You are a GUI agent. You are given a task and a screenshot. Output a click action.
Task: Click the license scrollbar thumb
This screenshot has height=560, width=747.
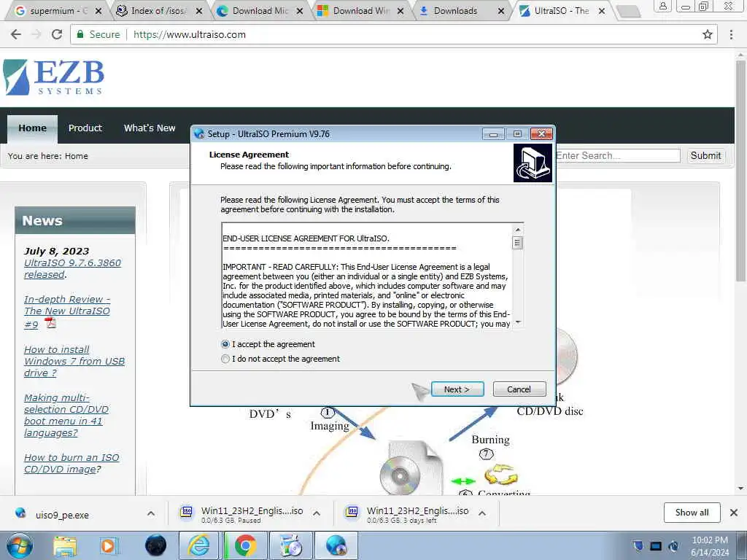(518, 242)
